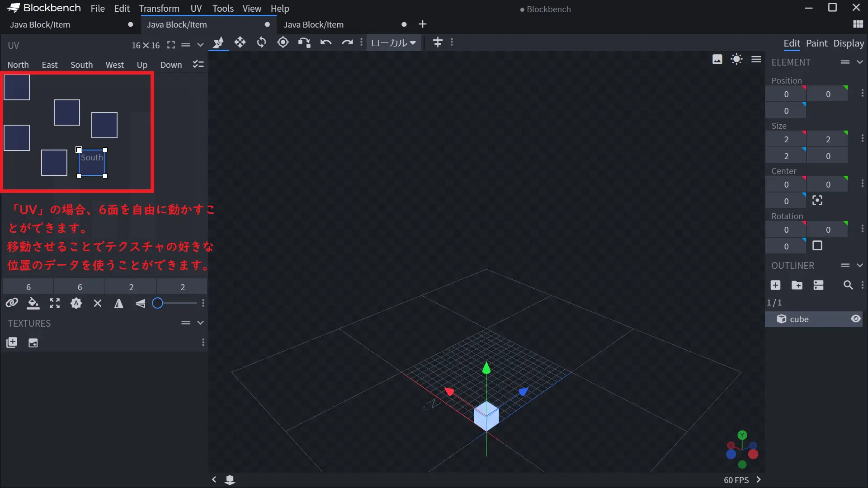
Task: Select the Pivot tool icon
Action: [283, 42]
